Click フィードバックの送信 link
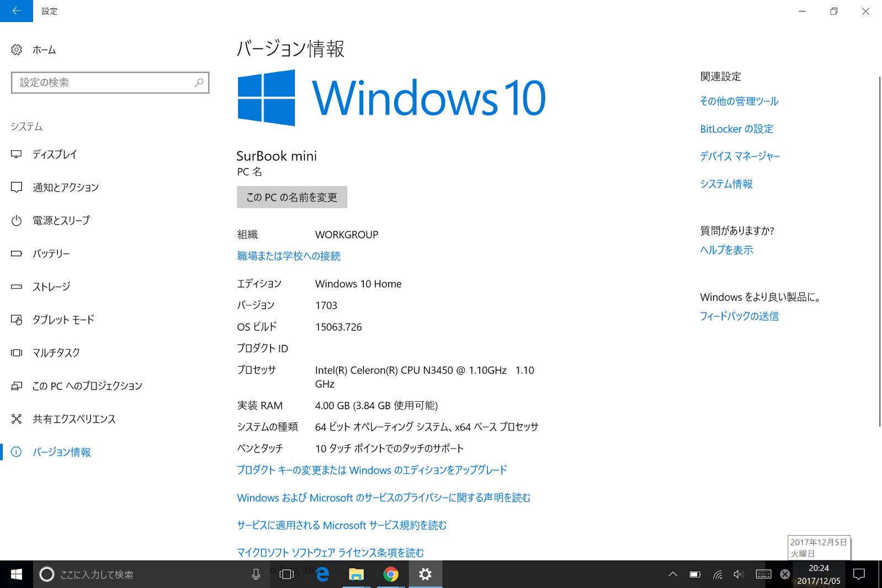Image resolution: width=882 pixels, height=588 pixels. 739,316
